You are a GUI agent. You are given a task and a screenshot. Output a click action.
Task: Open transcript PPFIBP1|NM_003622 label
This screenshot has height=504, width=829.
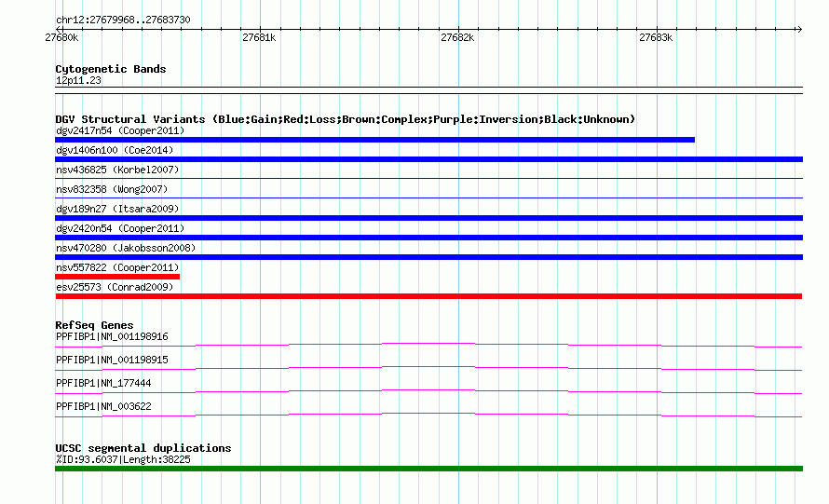coord(103,406)
